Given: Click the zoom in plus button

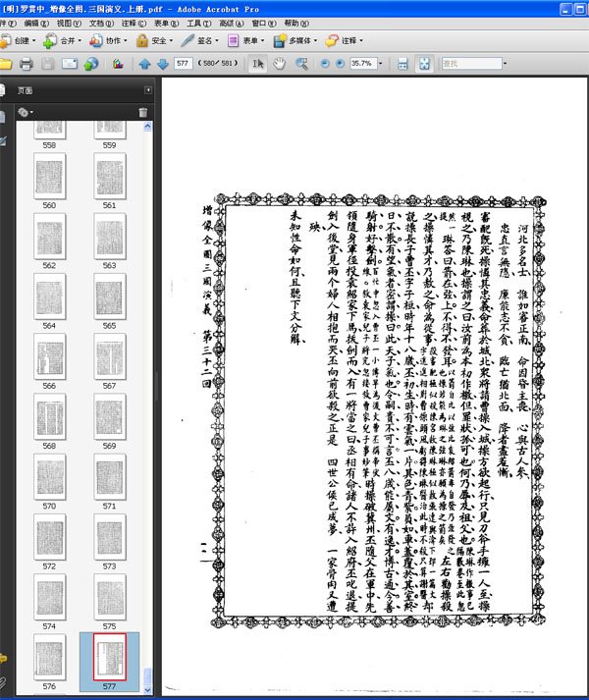Looking at the screenshot, I should coord(340,64).
